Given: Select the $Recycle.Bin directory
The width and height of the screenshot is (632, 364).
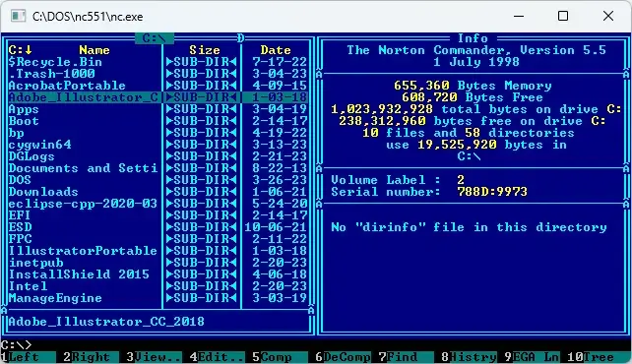Looking at the screenshot, I should click(55, 62).
